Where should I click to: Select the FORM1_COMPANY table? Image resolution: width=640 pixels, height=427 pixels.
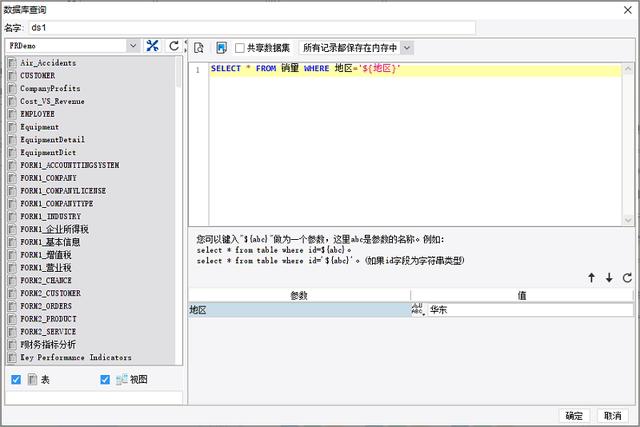(48, 178)
